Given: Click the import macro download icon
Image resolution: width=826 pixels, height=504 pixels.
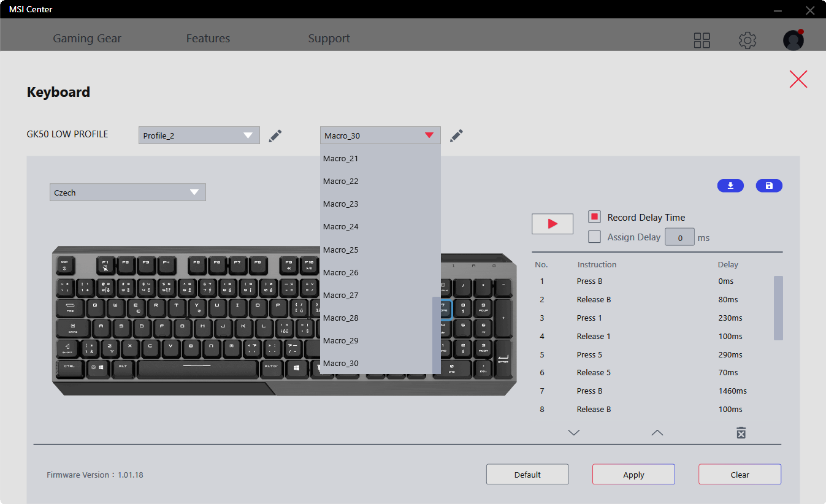Looking at the screenshot, I should click(x=730, y=186).
